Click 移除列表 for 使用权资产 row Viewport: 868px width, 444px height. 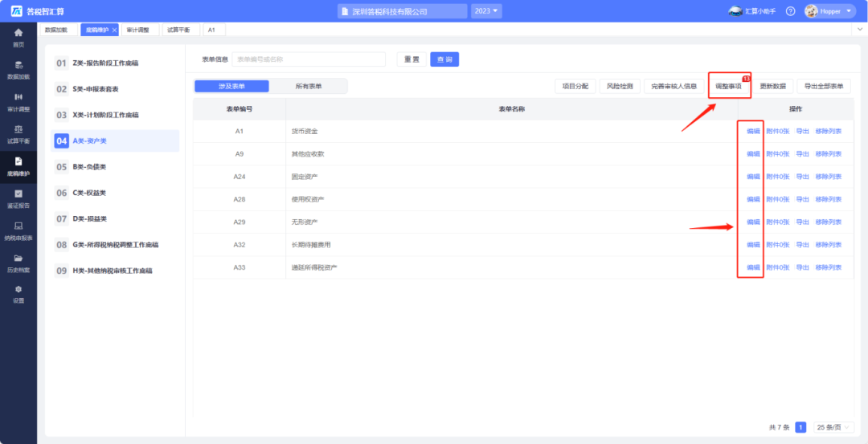[x=828, y=200]
